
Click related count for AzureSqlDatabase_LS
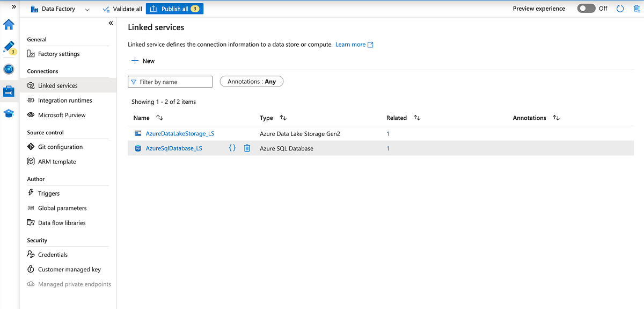pyautogui.click(x=388, y=148)
